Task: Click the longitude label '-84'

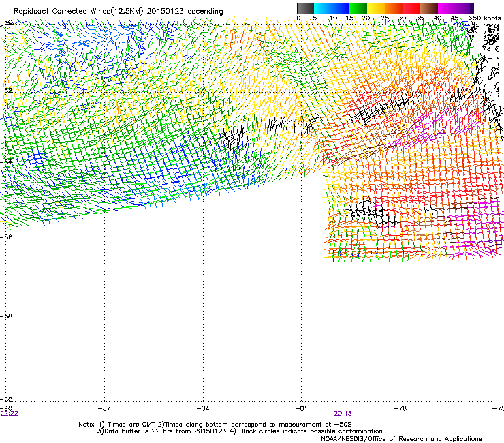Action: (202, 408)
